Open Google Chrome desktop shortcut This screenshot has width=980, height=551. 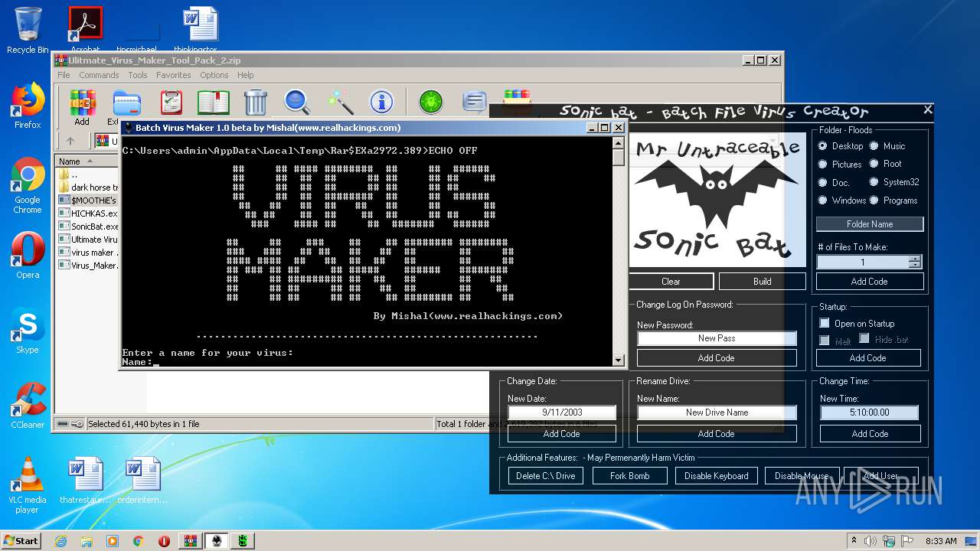28,186
